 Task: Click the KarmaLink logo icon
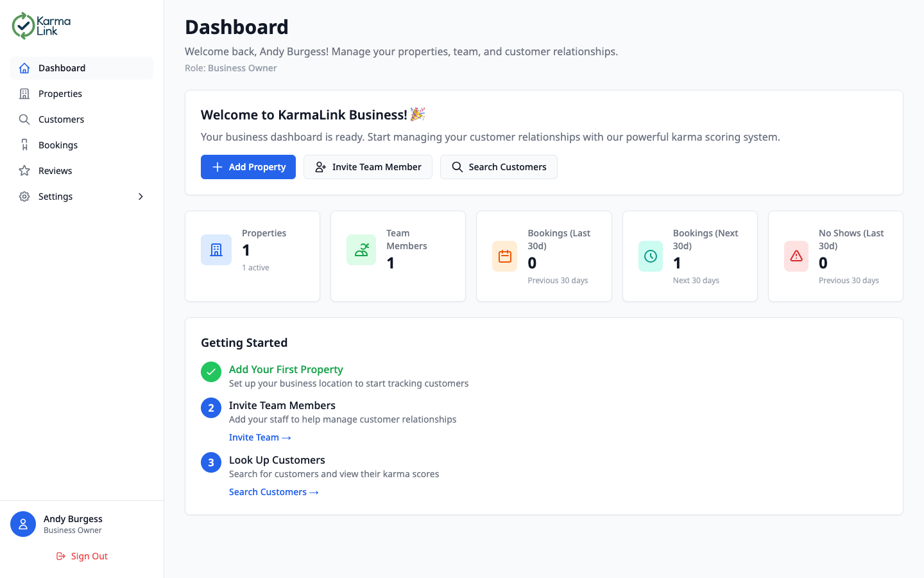click(x=23, y=25)
